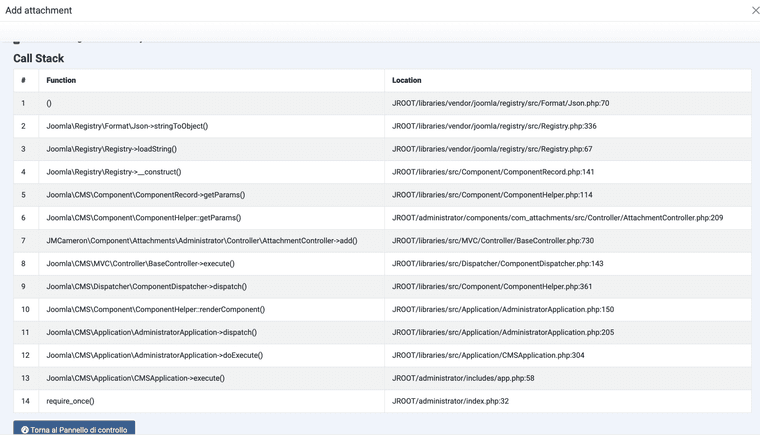Viewport: 760px width, 435px height.
Task: Select CMSApplication.php:304 location cell
Action: pyautogui.click(x=568, y=355)
